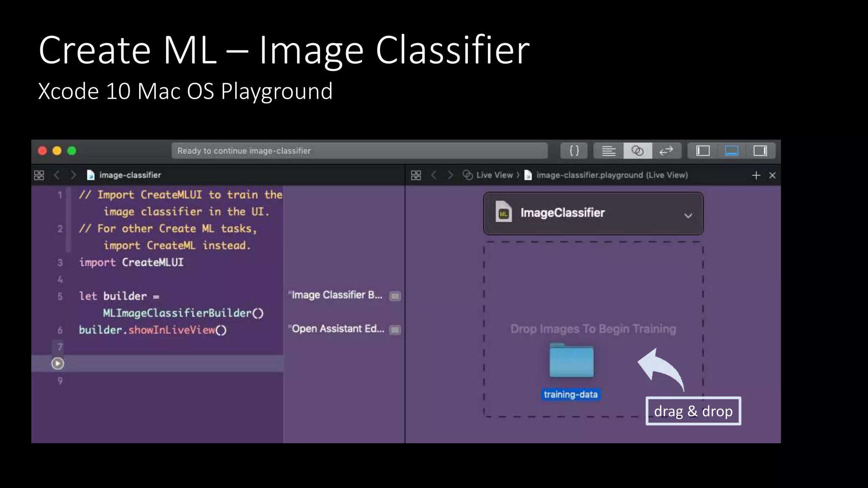The width and height of the screenshot is (868, 488).
Task: Go forward in the source editor history
Action: tap(73, 175)
